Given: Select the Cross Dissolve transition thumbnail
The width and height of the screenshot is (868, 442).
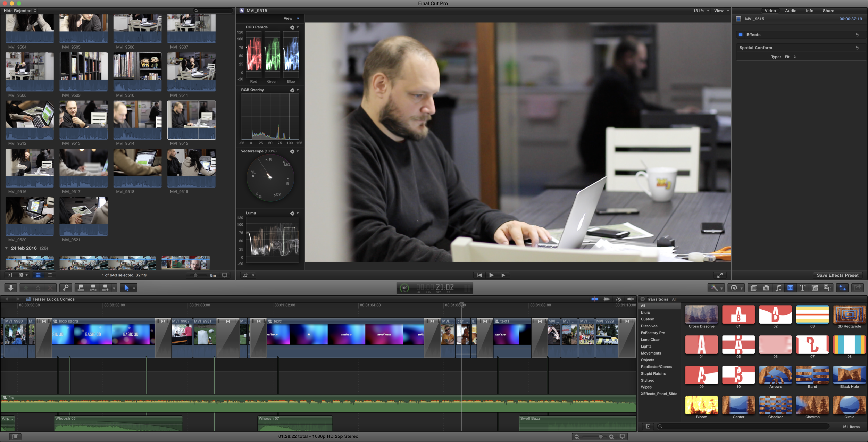Looking at the screenshot, I should coord(701,315).
